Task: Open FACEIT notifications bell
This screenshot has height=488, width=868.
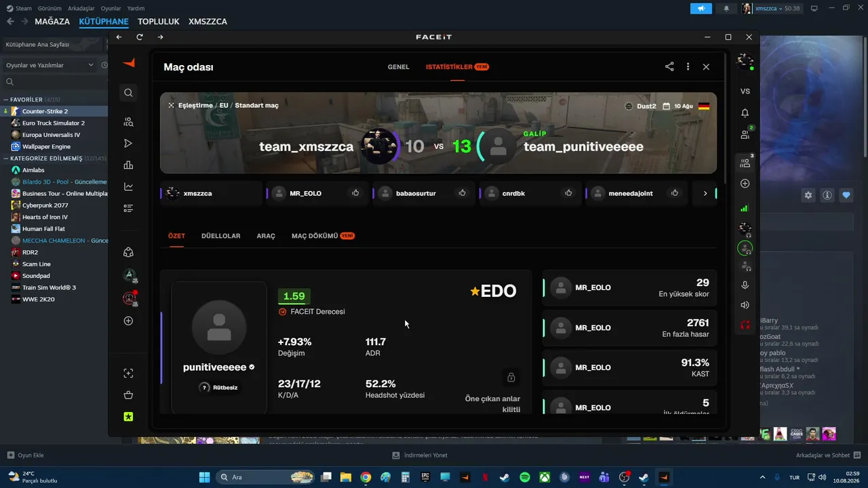Action: (x=745, y=113)
